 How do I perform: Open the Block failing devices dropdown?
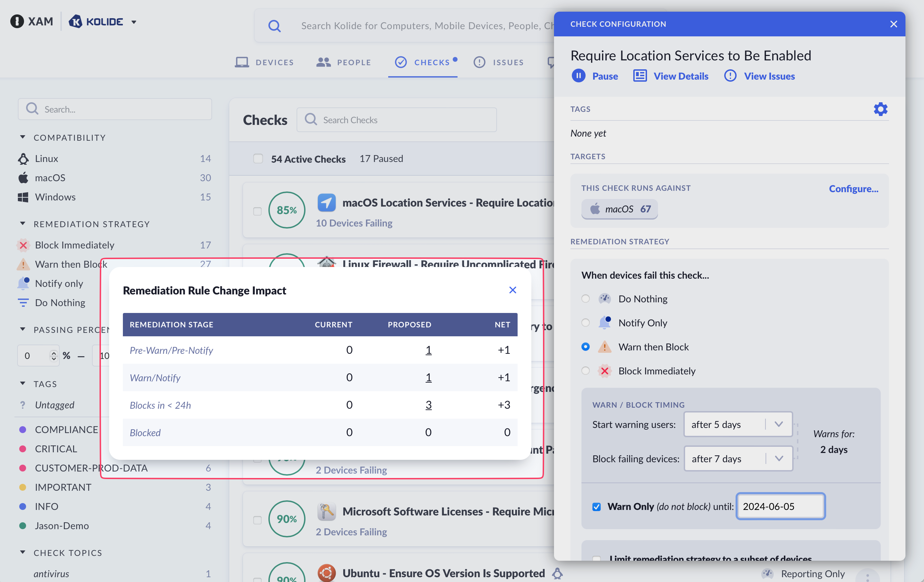tap(738, 458)
